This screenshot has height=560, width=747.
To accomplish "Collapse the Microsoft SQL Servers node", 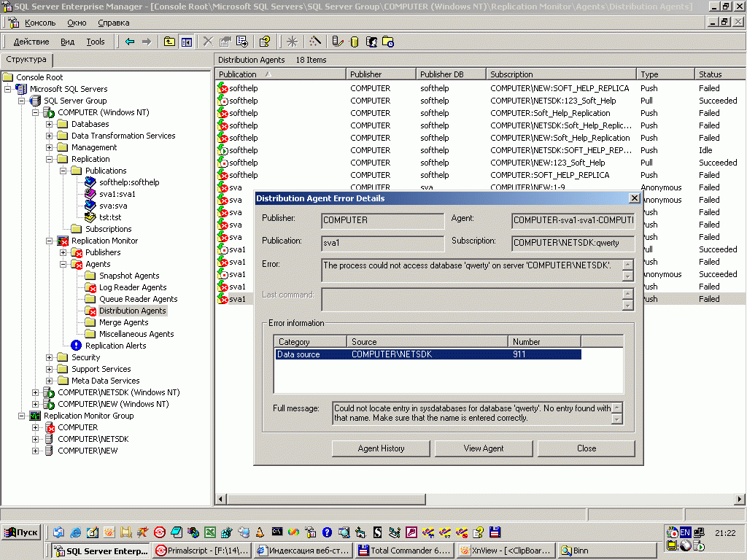I will 7,89.
